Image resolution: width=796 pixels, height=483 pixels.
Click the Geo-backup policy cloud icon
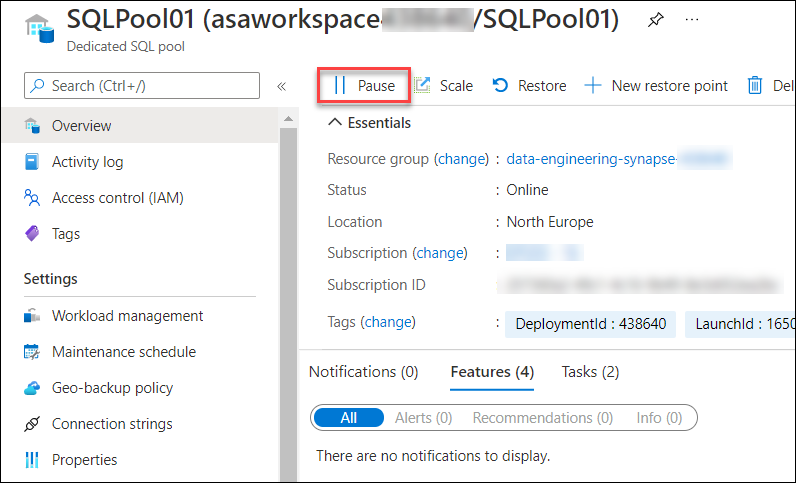(32, 389)
